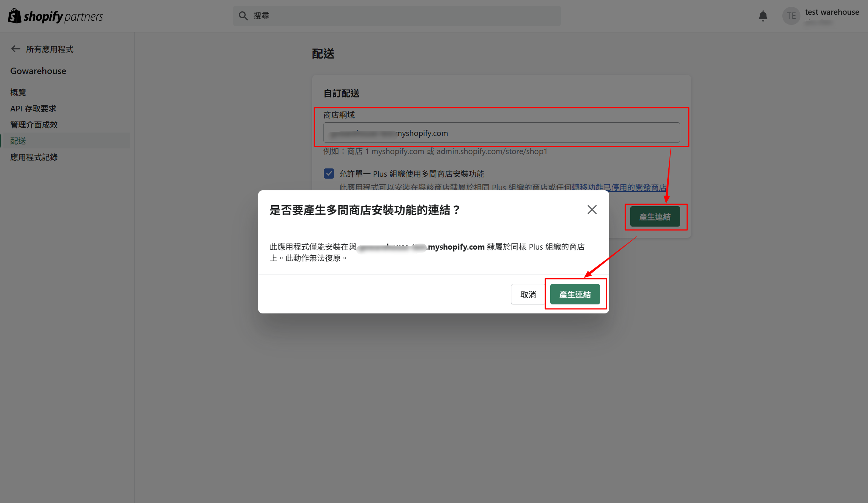This screenshot has width=868, height=503.
Task: Toggle the 允許單一 Plus 組織 checkbox
Action: 329,174
